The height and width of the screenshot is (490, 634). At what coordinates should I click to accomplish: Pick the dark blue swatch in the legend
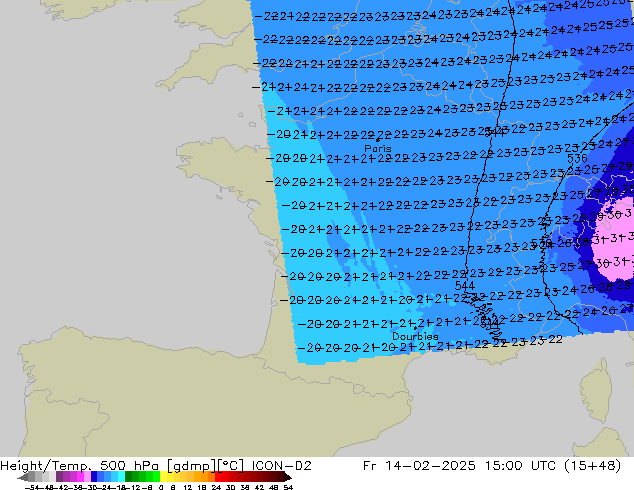[x=94, y=477]
